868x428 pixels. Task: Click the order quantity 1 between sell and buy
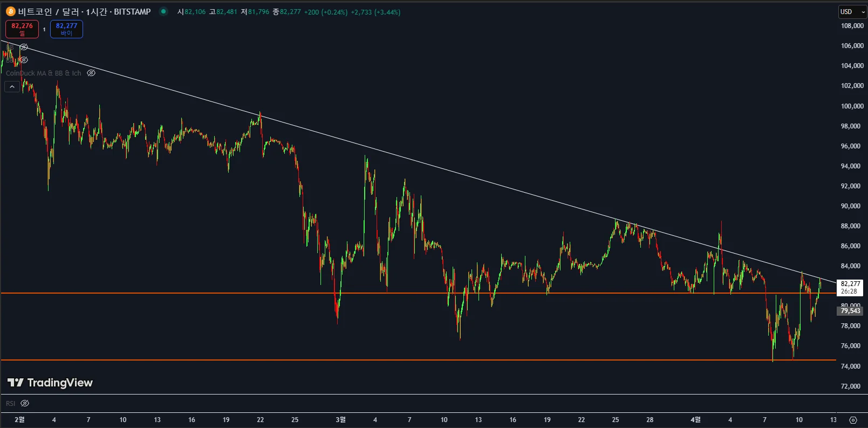click(x=44, y=30)
